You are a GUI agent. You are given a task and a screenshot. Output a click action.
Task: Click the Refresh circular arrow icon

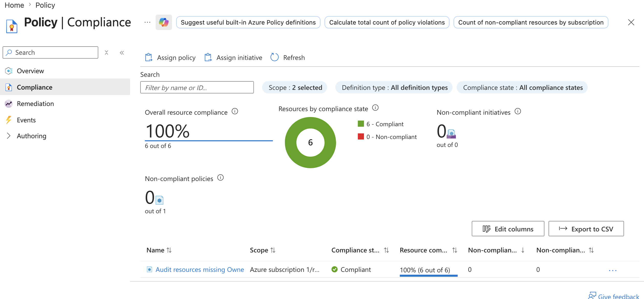coord(275,57)
